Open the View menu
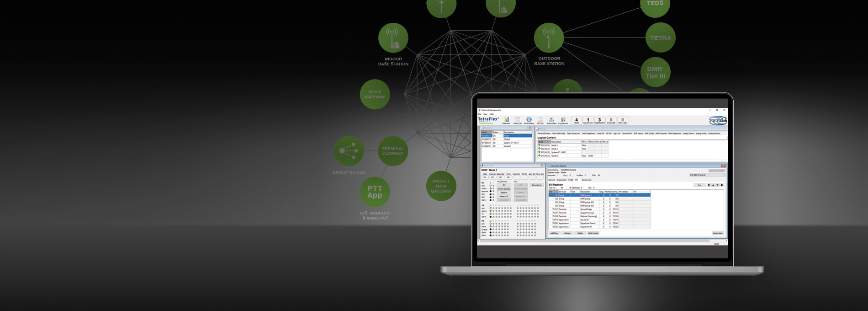Image resolution: width=868 pixels, height=311 pixels. pos(485,114)
